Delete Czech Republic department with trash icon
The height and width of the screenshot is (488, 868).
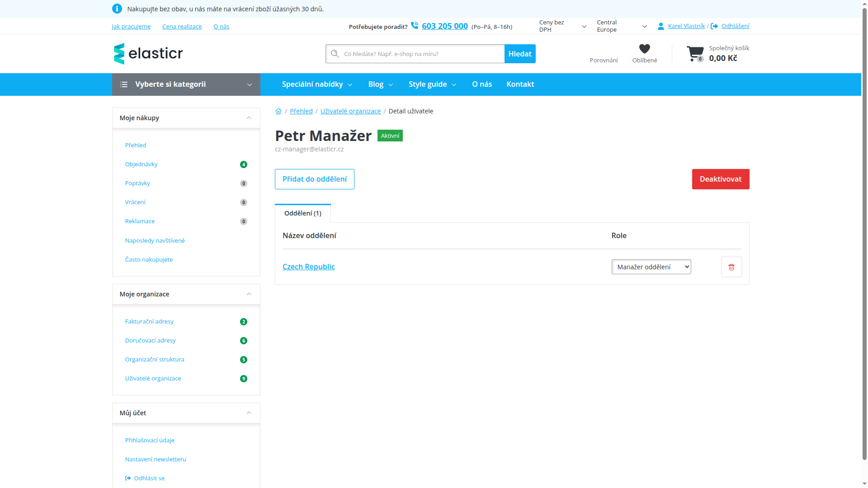731,267
